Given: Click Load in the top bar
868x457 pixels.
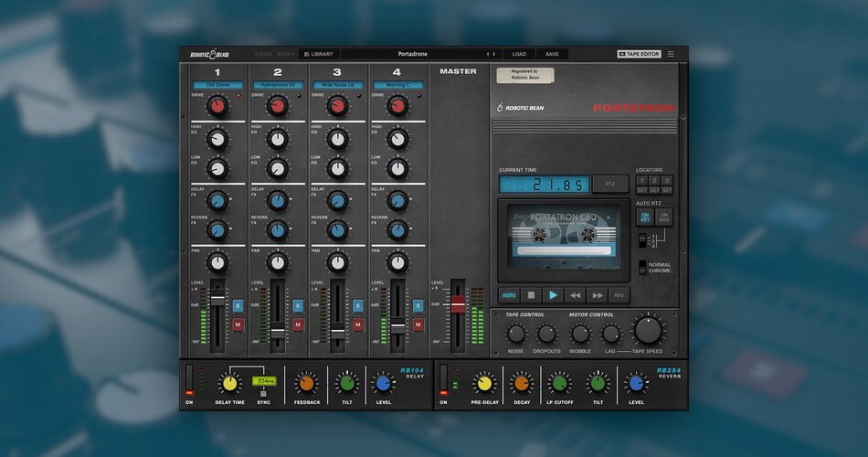Looking at the screenshot, I should [519, 54].
